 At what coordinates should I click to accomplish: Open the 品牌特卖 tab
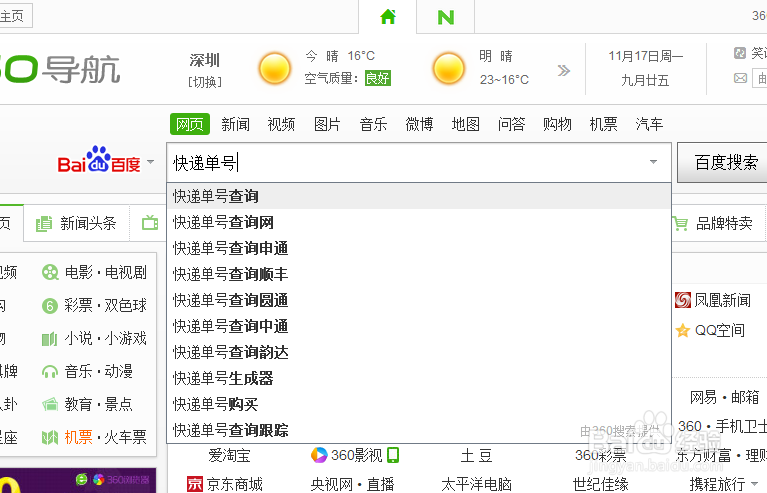pyautogui.click(x=717, y=224)
